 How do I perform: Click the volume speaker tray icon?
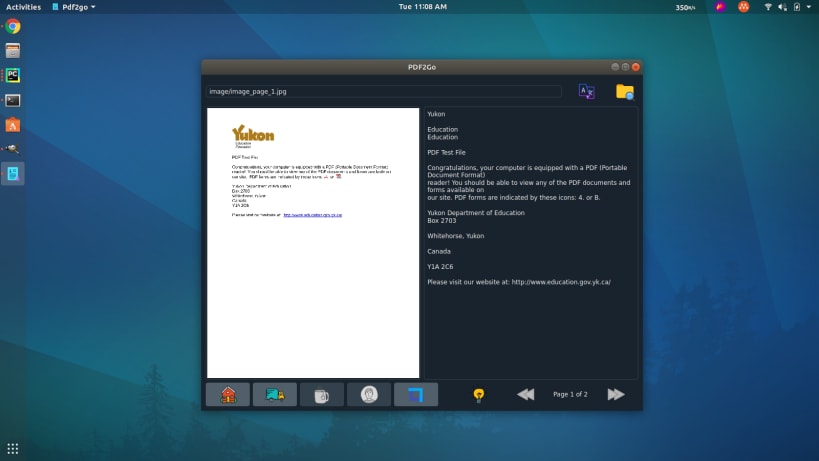782,7
